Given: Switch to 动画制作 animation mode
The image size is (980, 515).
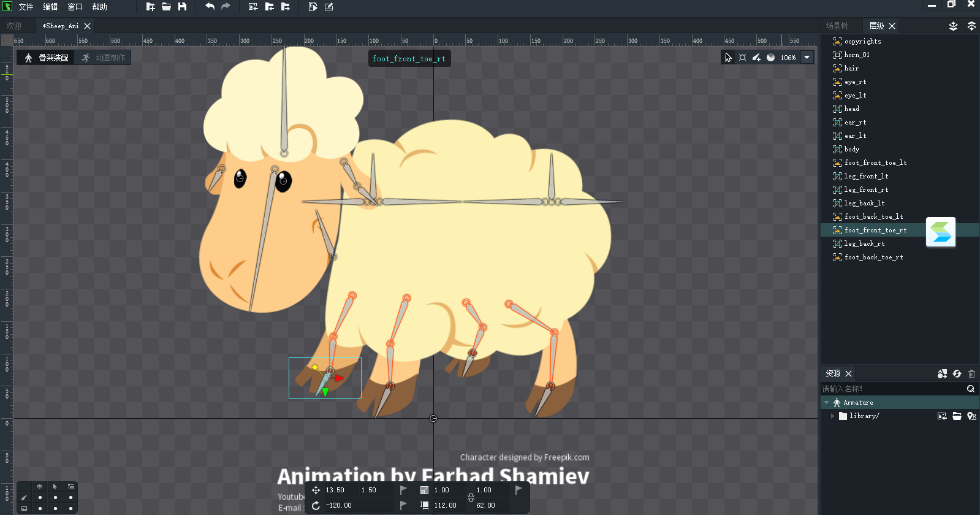Looking at the screenshot, I should coord(104,58).
